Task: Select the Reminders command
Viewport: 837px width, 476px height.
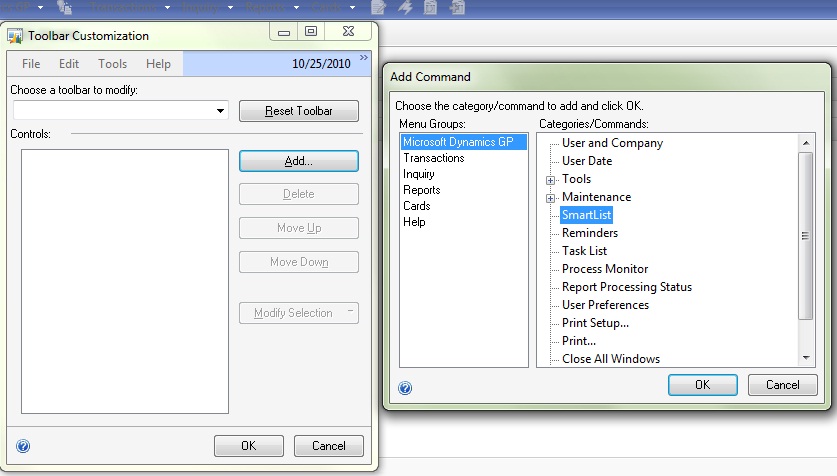Action: pos(589,233)
